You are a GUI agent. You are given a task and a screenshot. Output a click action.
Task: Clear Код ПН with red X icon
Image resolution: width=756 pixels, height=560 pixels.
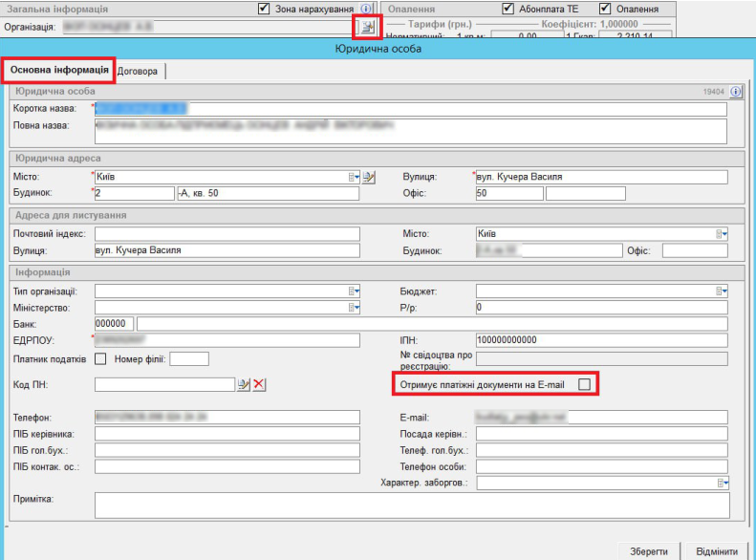point(259,384)
